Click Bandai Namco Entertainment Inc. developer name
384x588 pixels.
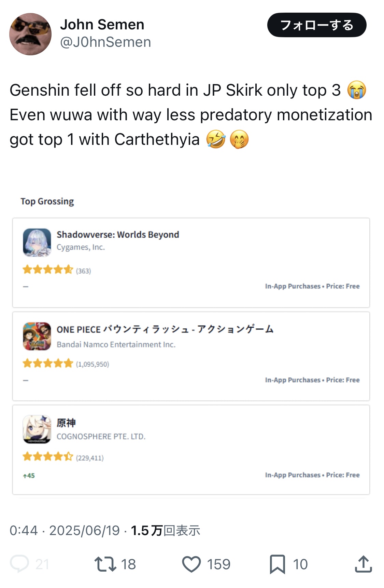tap(116, 344)
